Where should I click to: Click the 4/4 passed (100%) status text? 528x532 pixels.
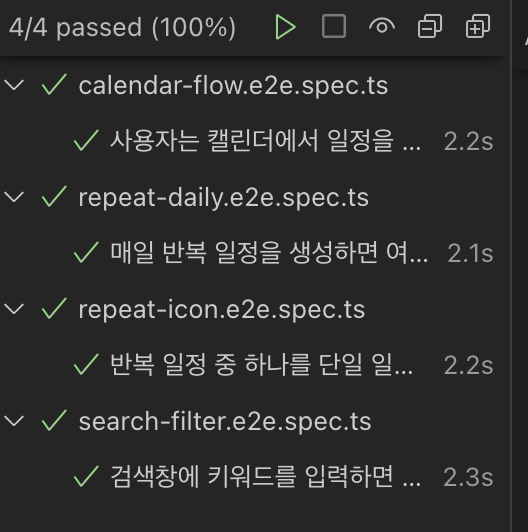pos(122,27)
